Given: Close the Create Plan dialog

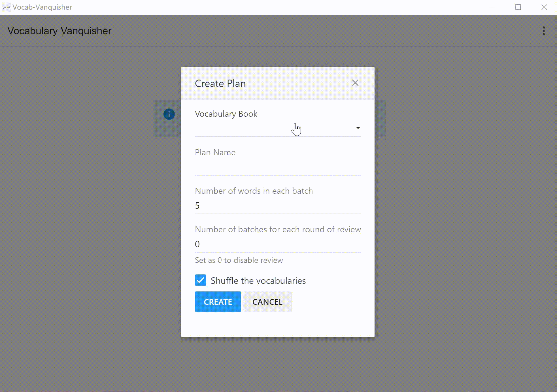Looking at the screenshot, I should pyautogui.click(x=355, y=83).
